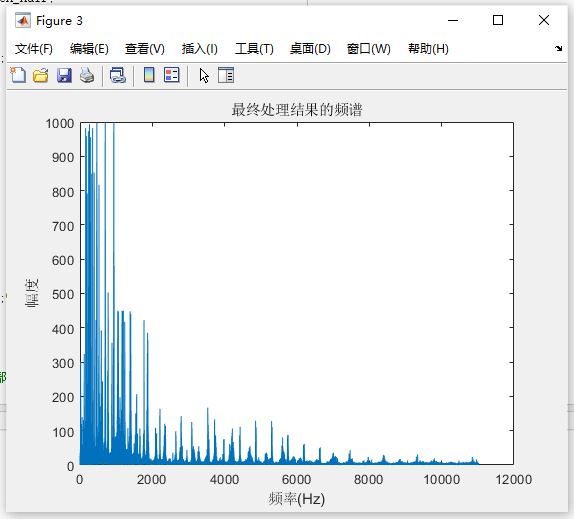
Task: Open the 帮助(H) menu
Action: coord(428,48)
